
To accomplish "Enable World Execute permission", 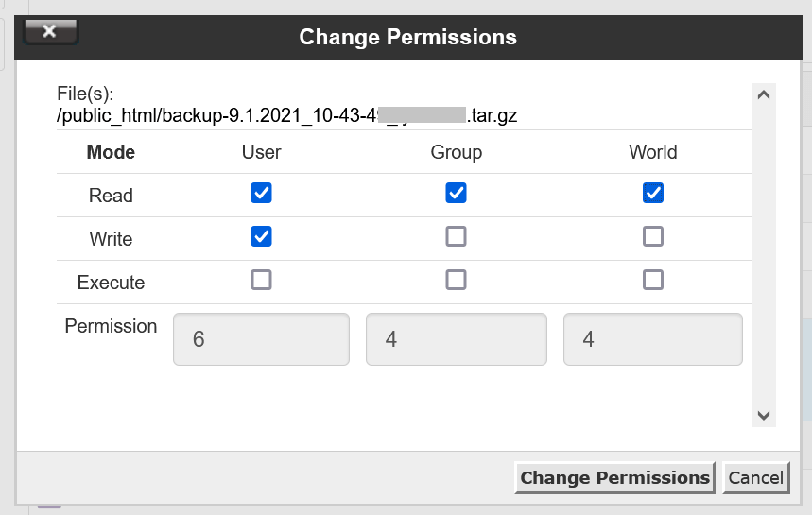I will (x=652, y=280).
